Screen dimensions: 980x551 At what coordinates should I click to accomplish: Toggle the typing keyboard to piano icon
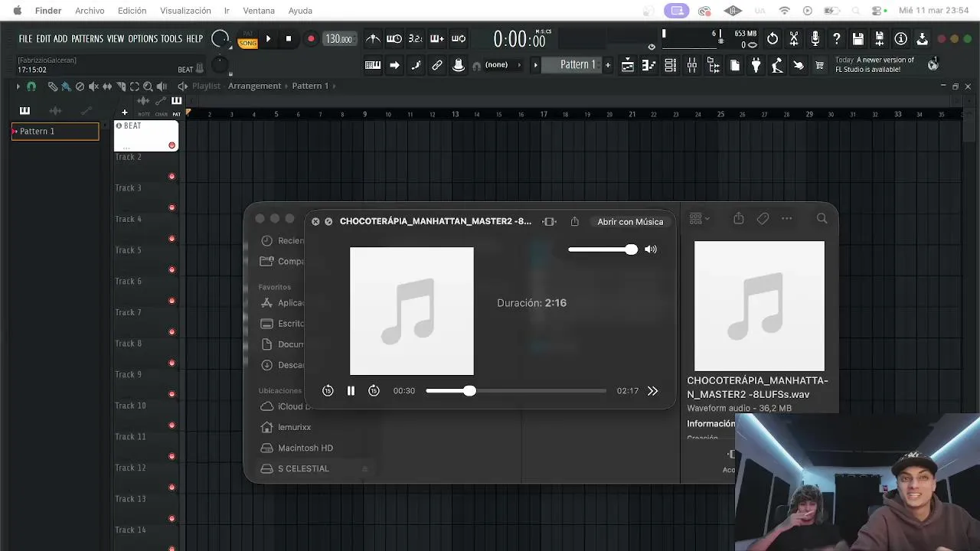373,65
